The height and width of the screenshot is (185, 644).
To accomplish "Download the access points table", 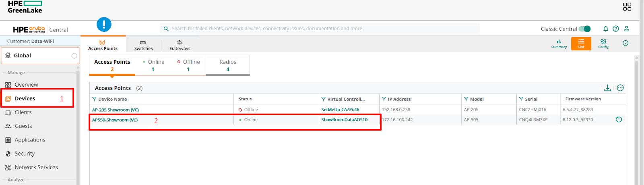I will (x=607, y=88).
